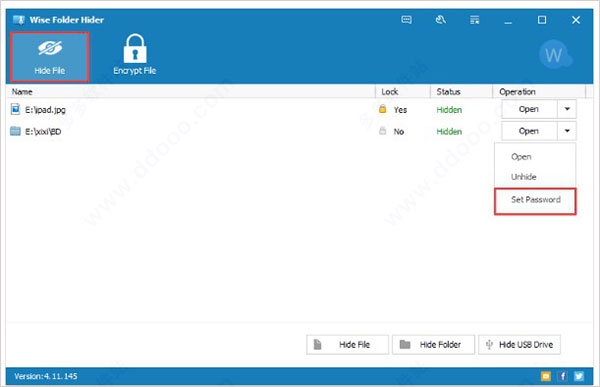Select the E:\ipad.jpg file icon
Image resolution: width=600 pixels, height=387 pixels.
pyautogui.click(x=15, y=109)
